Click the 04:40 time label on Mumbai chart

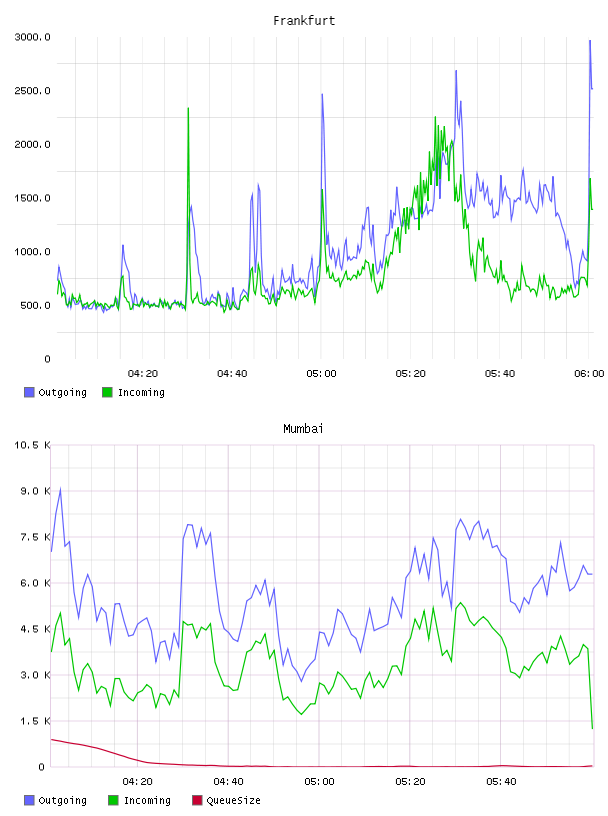(228, 782)
